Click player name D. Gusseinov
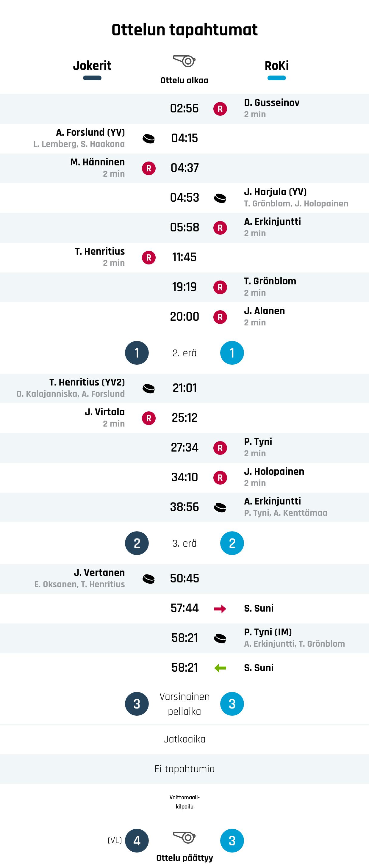The height and width of the screenshot is (868, 369). coord(272,103)
